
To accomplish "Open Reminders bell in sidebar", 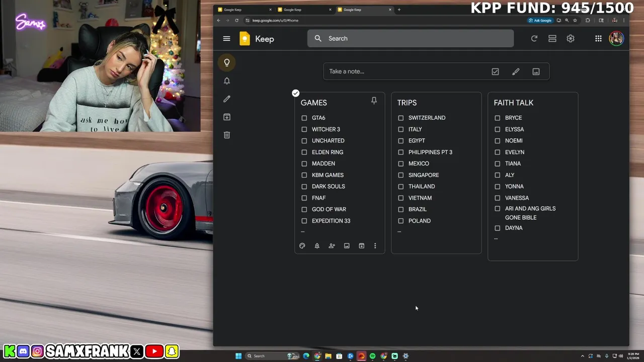I will click(x=227, y=81).
